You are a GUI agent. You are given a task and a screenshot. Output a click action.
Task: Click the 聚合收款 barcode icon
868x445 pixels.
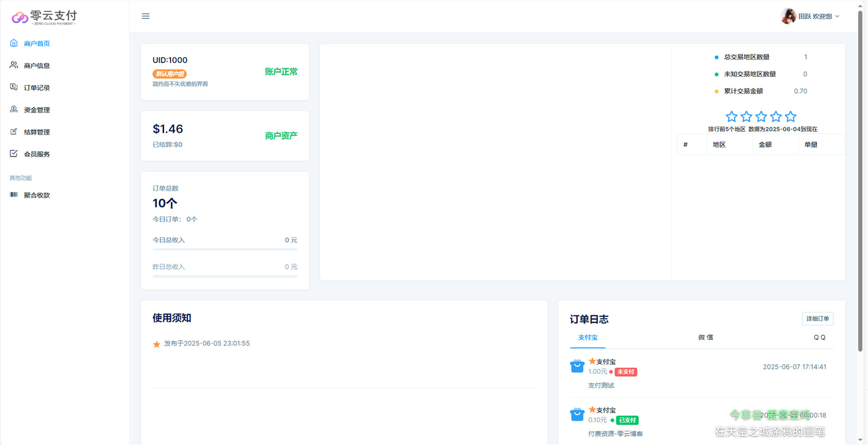pyautogui.click(x=14, y=195)
